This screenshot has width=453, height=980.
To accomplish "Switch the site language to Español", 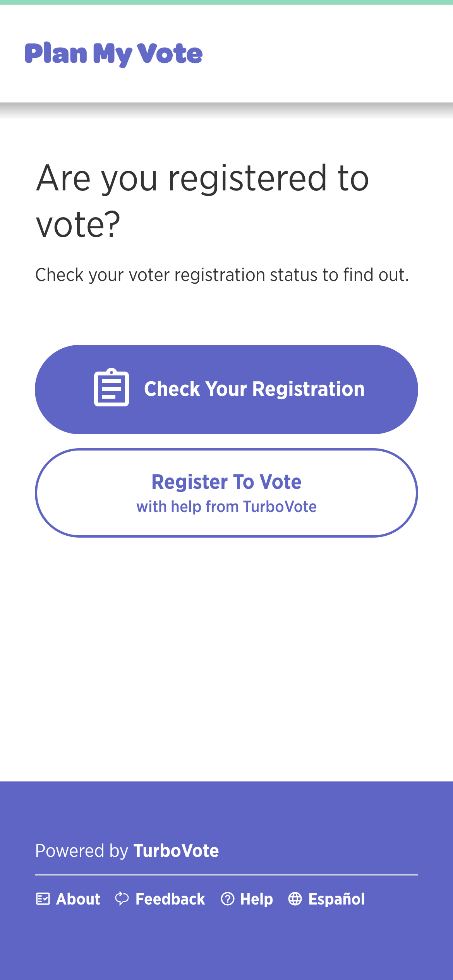I will coord(336,899).
